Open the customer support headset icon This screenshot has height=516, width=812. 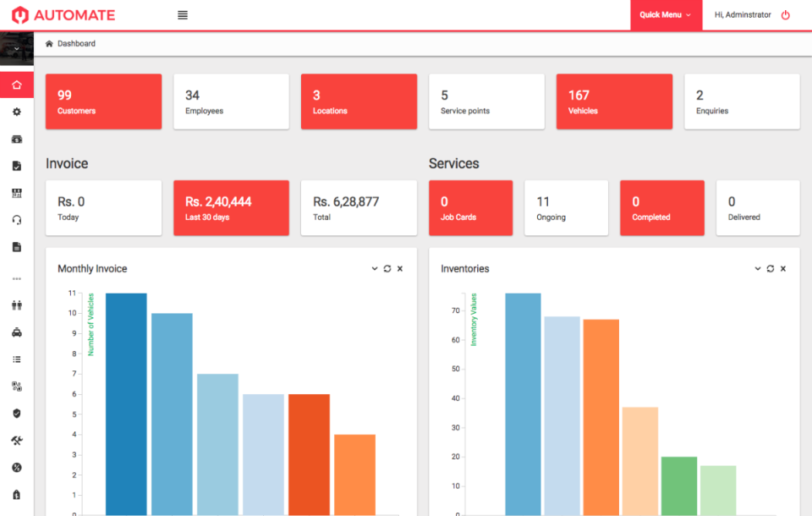click(17, 219)
